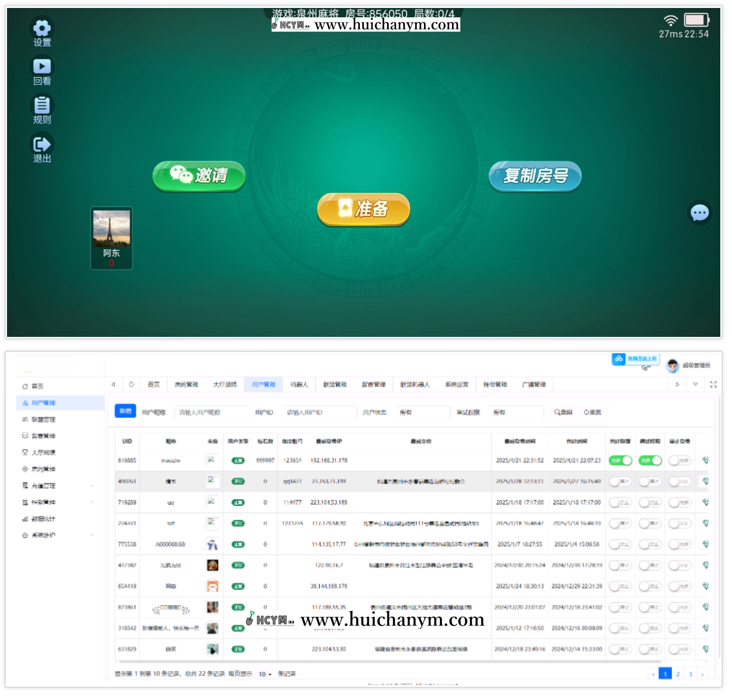Select 联盟管理 in the left sidebar

point(44,420)
